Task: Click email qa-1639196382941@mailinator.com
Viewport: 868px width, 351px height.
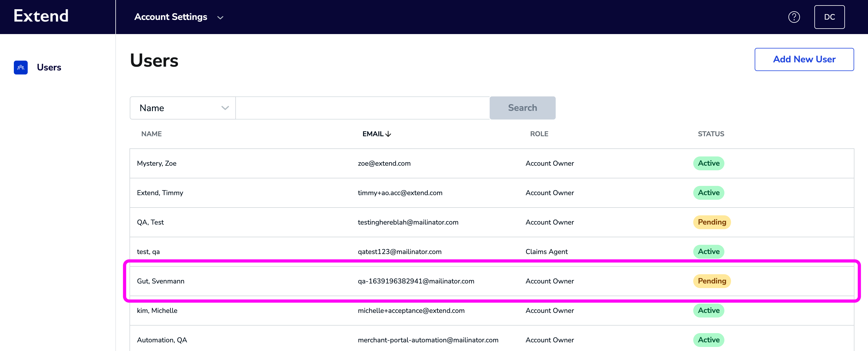Action: (x=416, y=281)
